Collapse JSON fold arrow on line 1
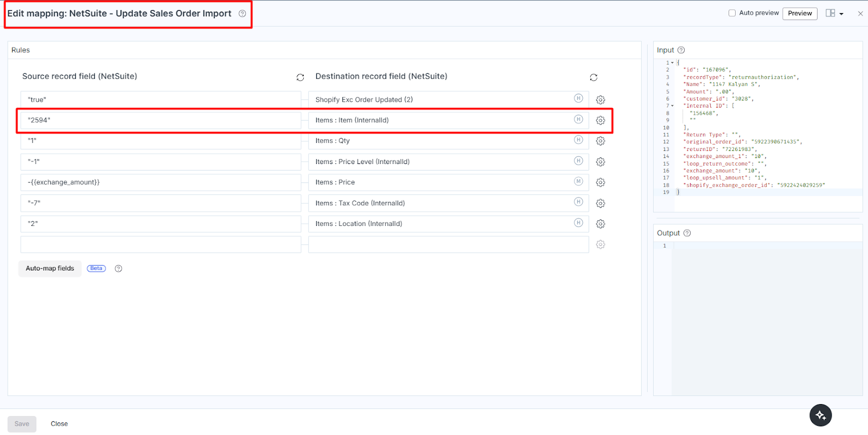 coord(673,63)
